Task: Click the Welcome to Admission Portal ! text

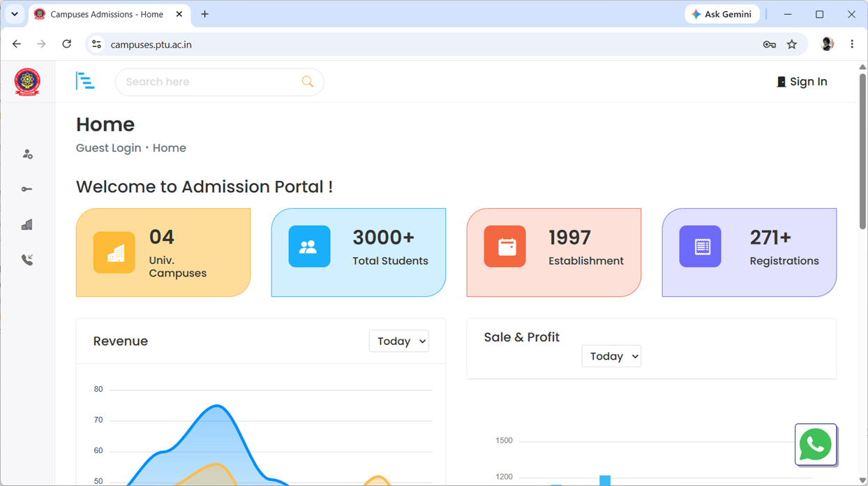Action: coord(204,187)
